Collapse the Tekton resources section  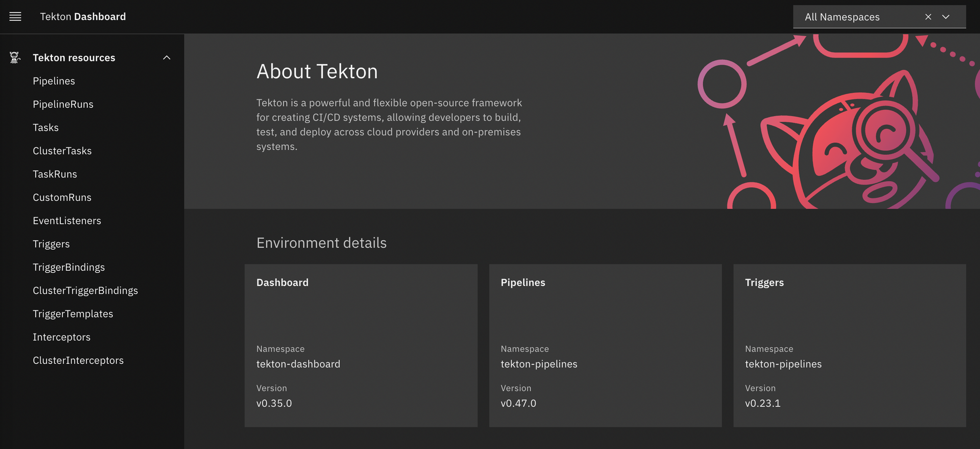tap(167, 58)
